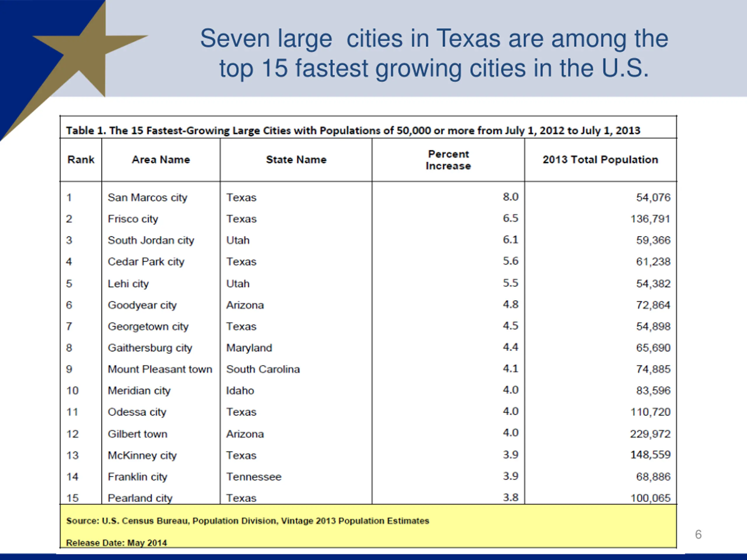Image resolution: width=747 pixels, height=560 pixels.
Task: Click population value 74,885
Action: [653, 369]
